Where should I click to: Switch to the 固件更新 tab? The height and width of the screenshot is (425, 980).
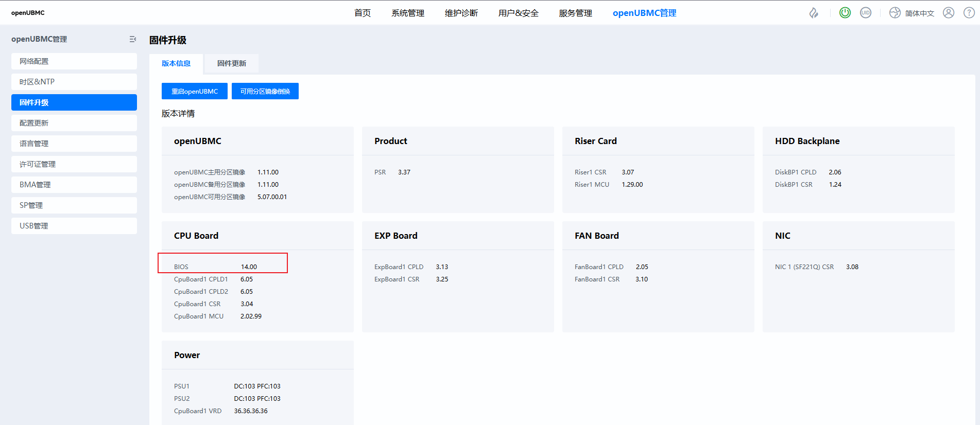(231, 63)
